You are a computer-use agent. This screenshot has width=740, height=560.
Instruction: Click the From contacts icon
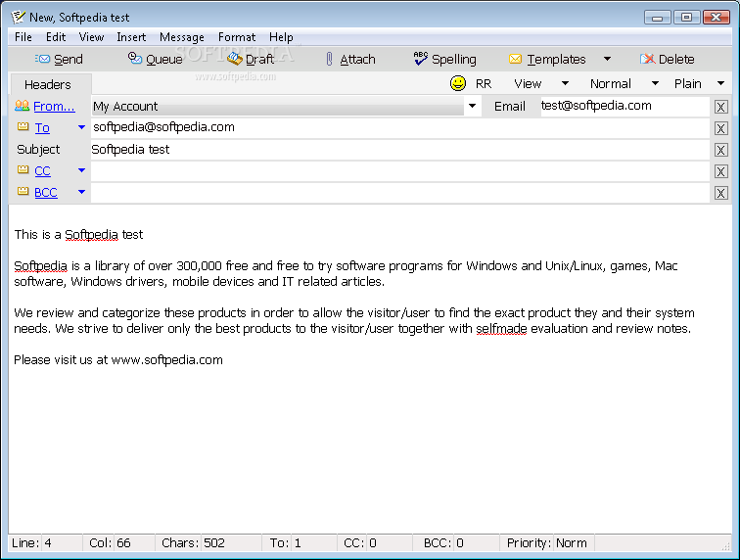point(22,106)
